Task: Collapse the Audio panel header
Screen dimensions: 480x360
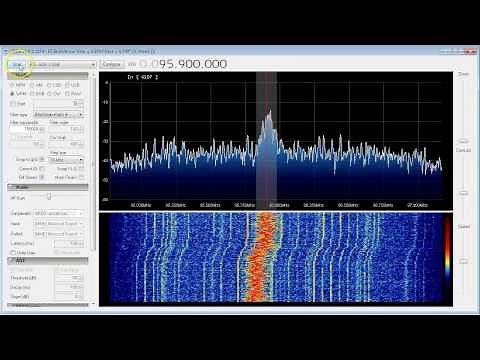Action: 48,187
